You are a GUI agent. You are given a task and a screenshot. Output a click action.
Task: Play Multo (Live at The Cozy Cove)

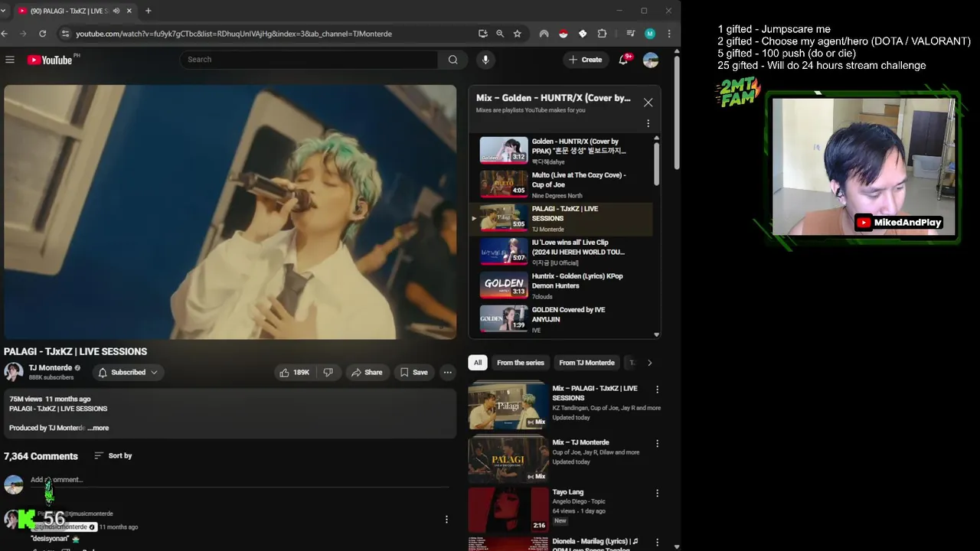point(565,184)
